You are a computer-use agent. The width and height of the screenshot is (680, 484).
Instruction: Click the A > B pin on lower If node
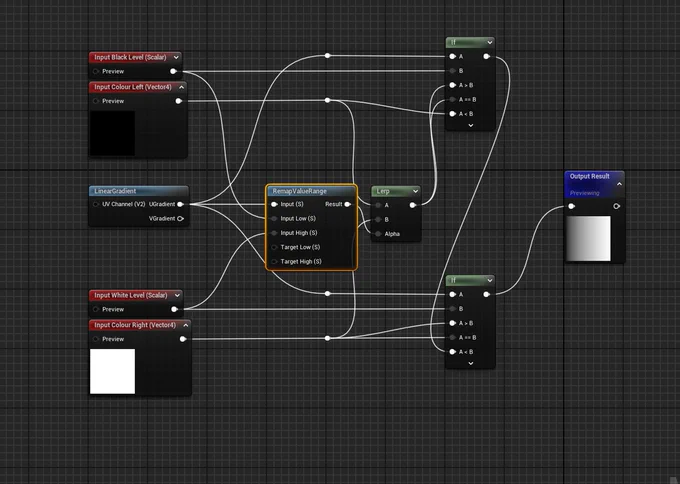coord(453,323)
